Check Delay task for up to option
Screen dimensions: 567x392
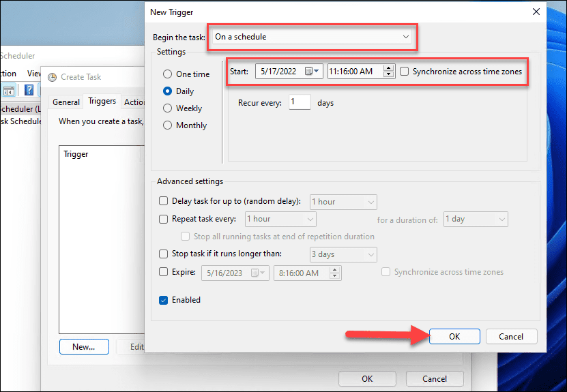pyautogui.click(x=163, y=202)
